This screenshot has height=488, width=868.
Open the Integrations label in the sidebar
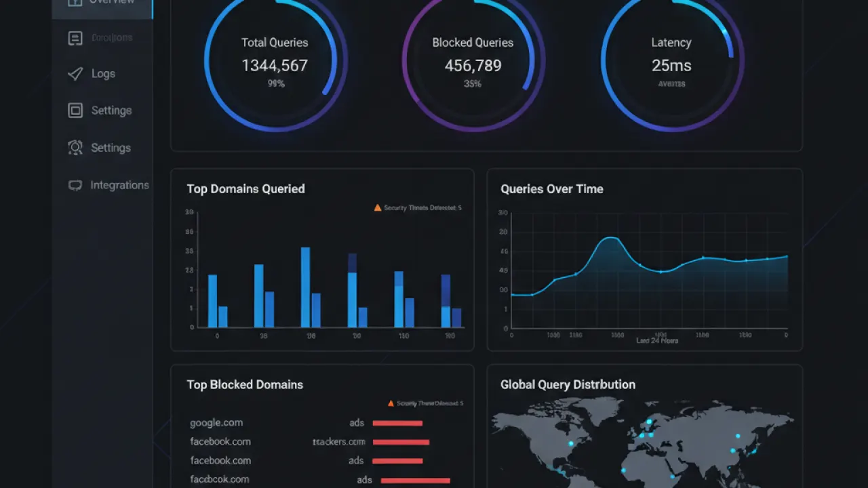coord(120,185)
